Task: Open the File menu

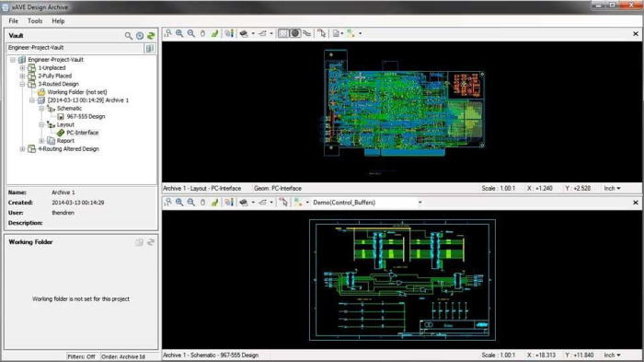Action: (x=14, y=21)
